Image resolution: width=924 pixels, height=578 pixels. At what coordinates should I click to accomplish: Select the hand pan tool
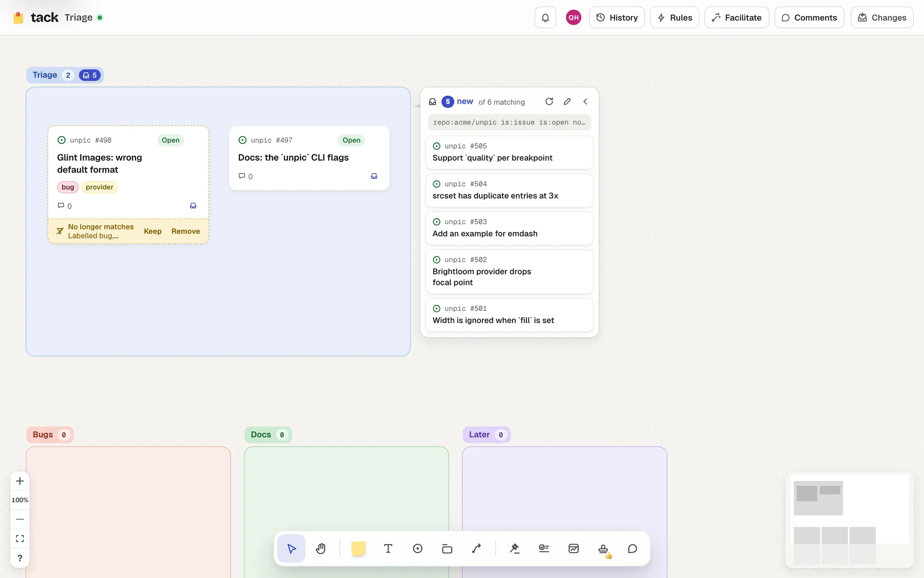click(321, 548)
